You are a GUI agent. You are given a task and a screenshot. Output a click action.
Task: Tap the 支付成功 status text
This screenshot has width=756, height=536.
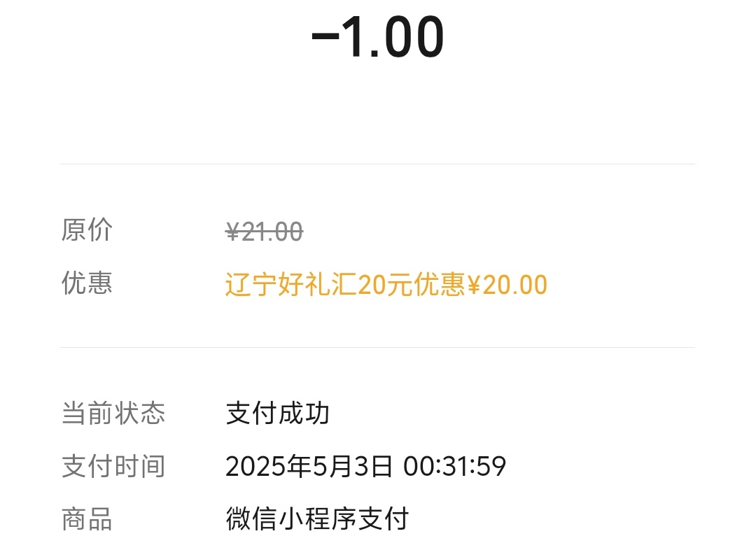pos(278,413)
